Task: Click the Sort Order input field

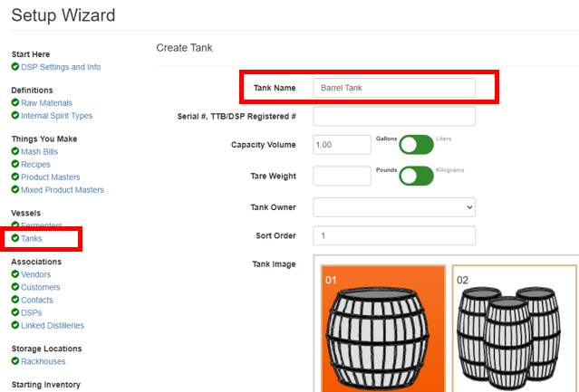Action: coord(394,235)
